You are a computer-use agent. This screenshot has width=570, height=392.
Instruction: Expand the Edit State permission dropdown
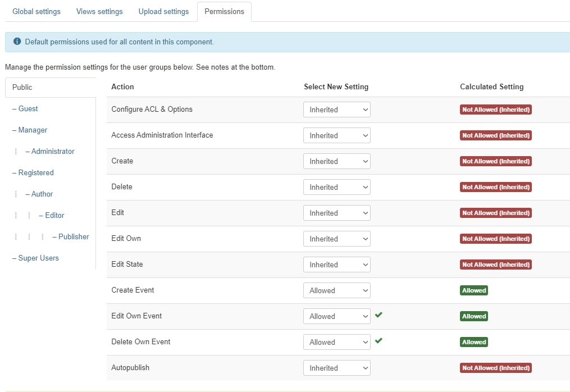(336, 265)
